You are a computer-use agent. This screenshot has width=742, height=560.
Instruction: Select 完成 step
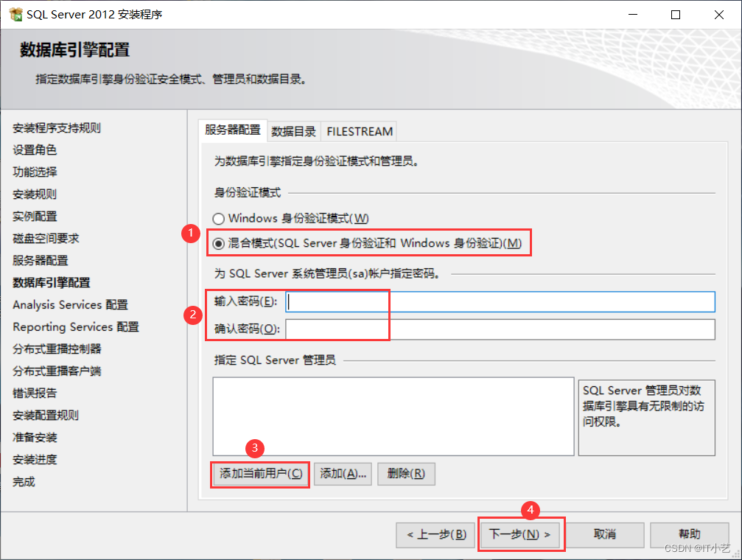pyautogui.click(x=24, y=482)
